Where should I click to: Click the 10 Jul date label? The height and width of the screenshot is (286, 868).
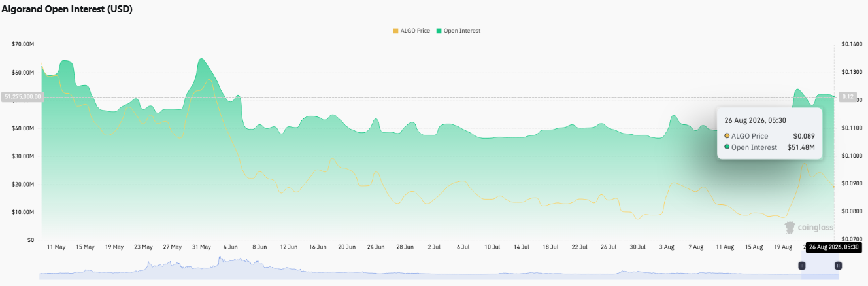492,247
